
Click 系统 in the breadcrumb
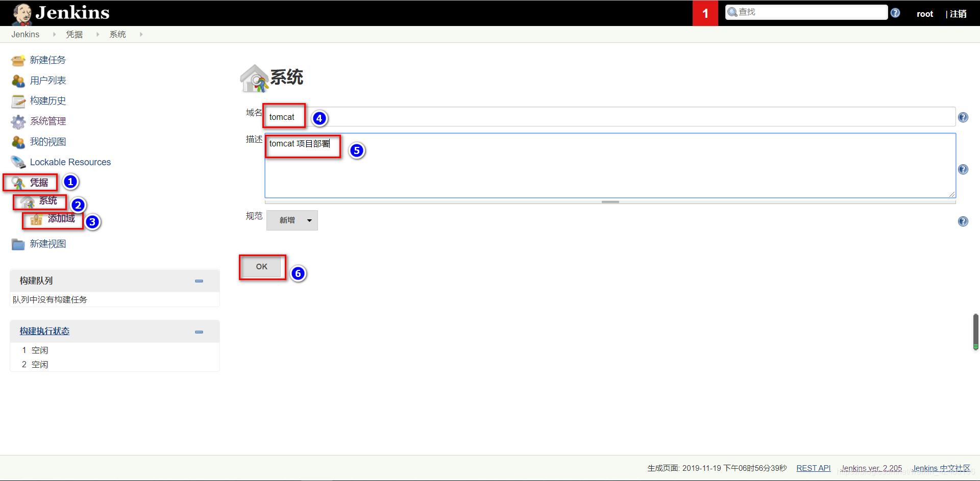pos(118,34)
